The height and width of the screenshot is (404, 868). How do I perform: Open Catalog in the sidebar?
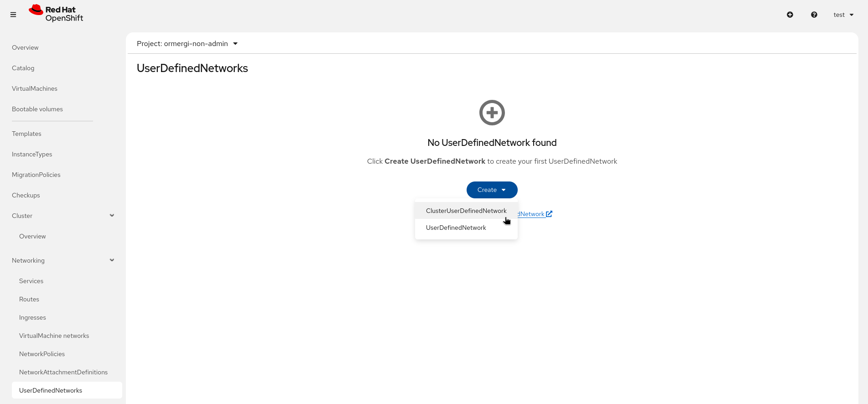coord(23,68)
